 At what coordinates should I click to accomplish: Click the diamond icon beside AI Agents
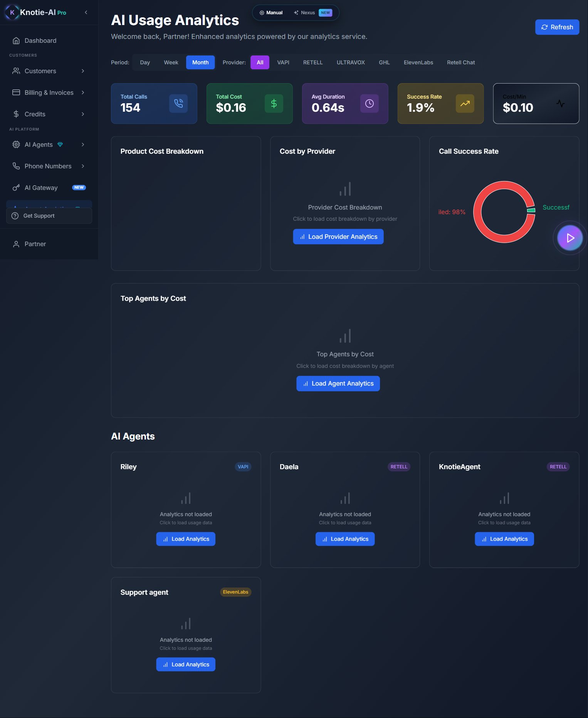(60, 144)
